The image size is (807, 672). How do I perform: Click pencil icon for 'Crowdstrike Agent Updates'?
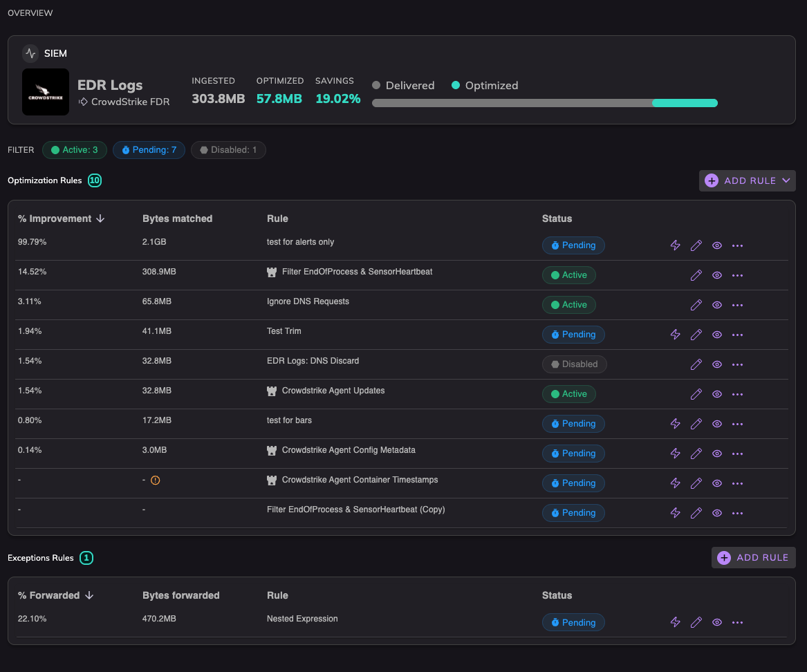(696, 394)
